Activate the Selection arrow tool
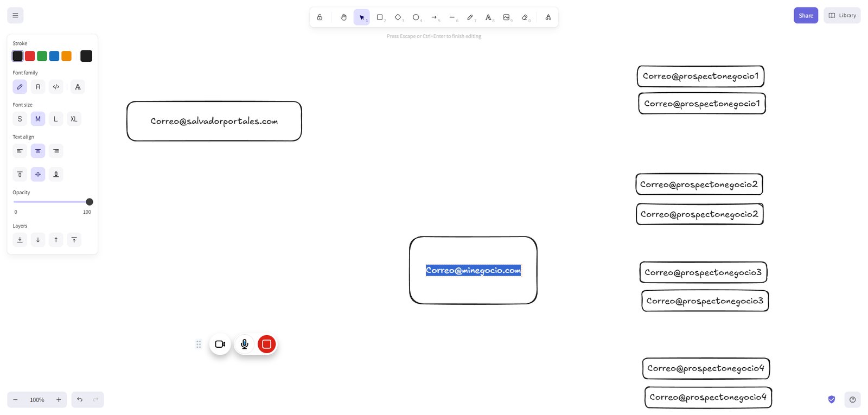Screen dimensions: 868x415 [362, 17]
